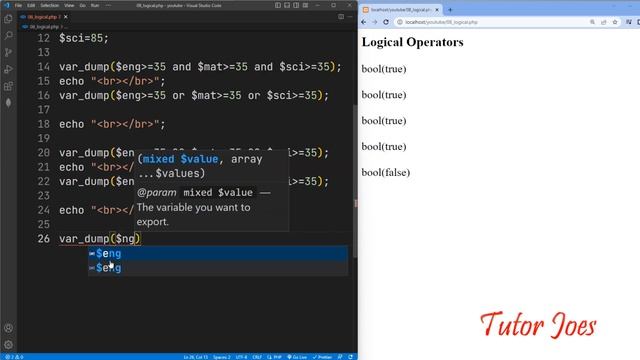Click the echo statement on line 18

coord(112,124)
